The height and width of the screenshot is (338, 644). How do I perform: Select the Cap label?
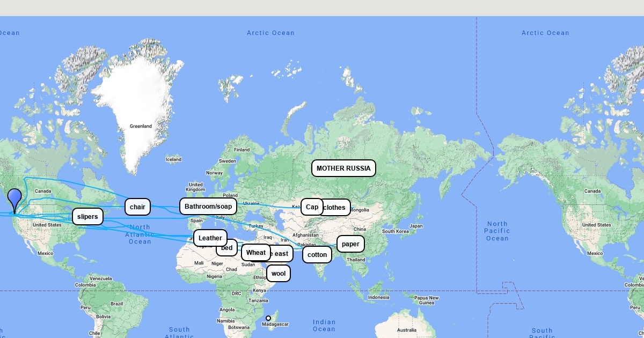point(312,207)
